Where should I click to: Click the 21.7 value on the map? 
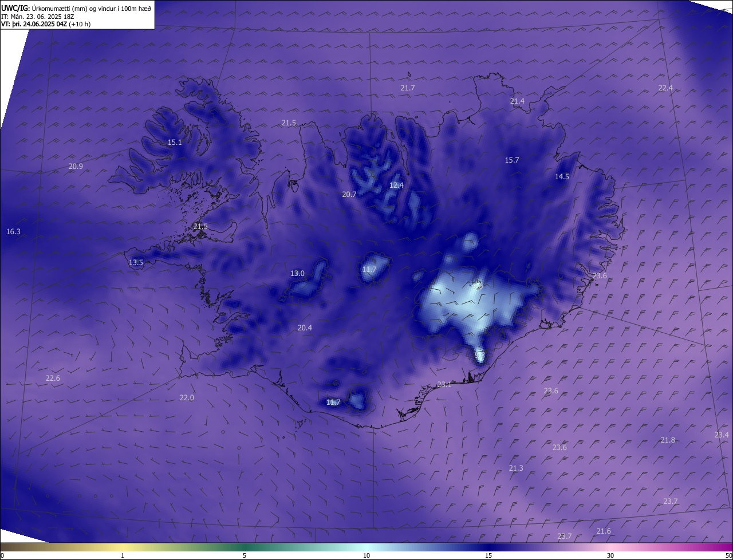407,88
